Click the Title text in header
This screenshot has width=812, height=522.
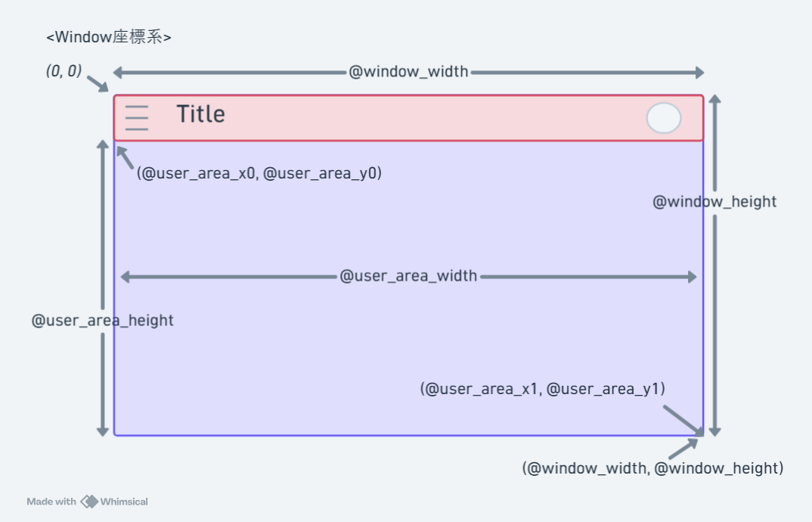(x=200, y=114)
